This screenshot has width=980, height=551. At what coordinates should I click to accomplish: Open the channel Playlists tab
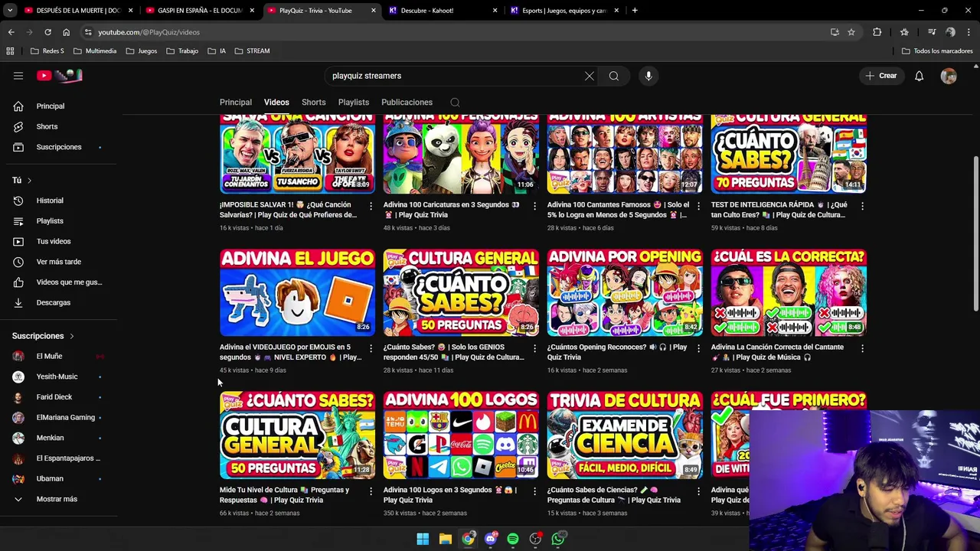354,103
